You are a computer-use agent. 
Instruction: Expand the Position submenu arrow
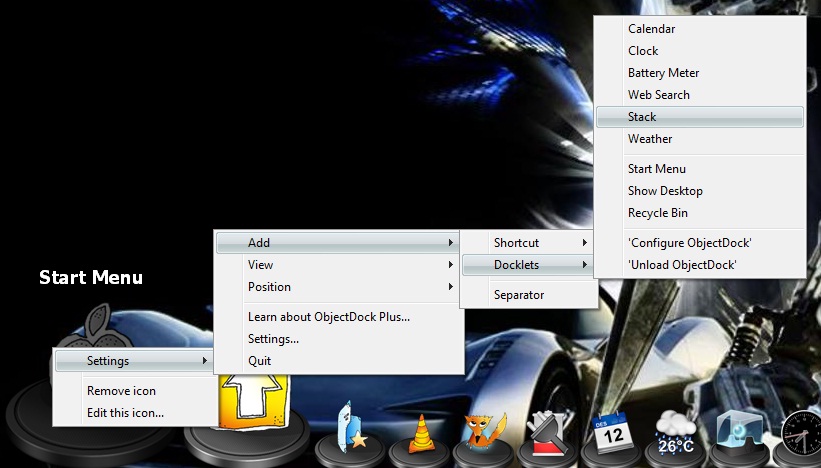tap(450, 286)
